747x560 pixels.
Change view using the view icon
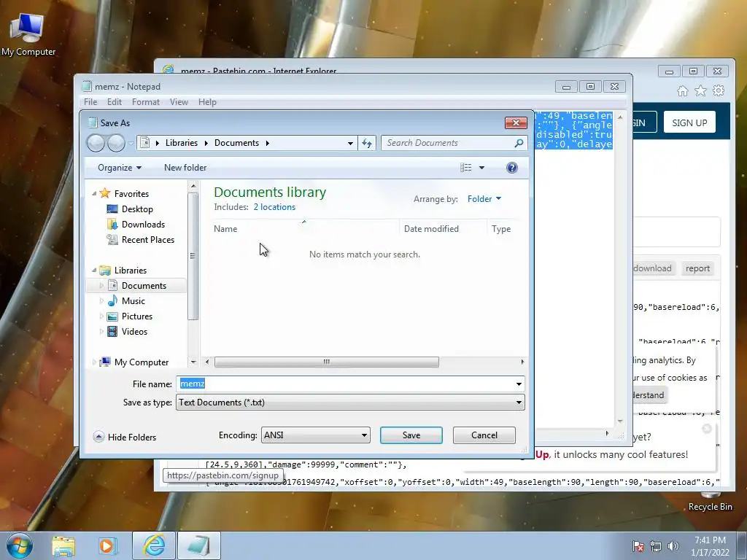466,168
